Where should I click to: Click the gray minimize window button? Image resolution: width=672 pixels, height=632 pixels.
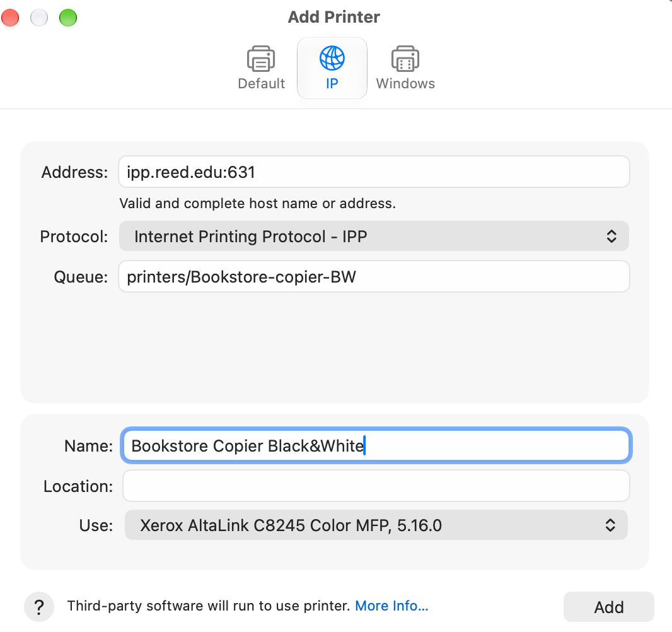[39, 18]
